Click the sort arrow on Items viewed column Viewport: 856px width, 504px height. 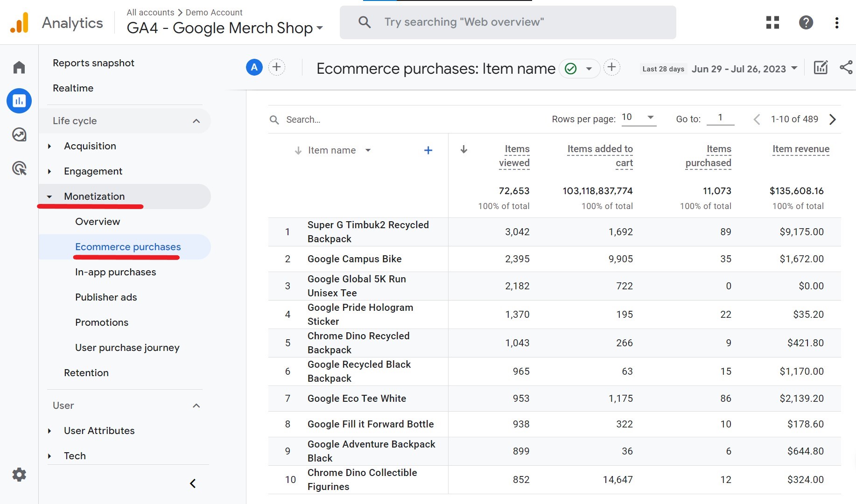point(464,149)
